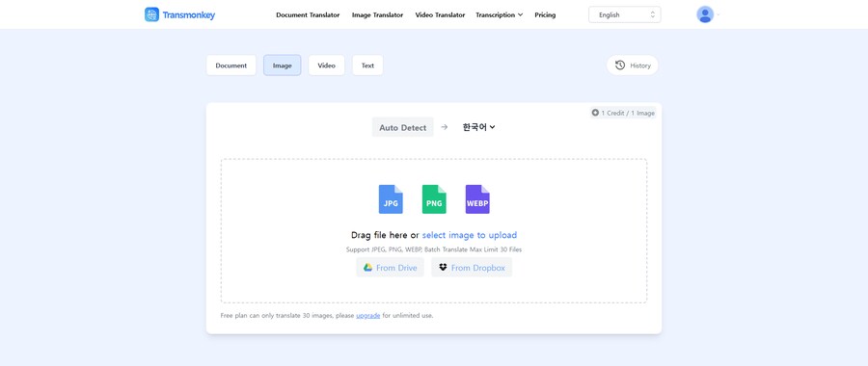868x366 pixels.
Task: Open the user profile avatar
Action: pyautogui.click(x=705, y=14)
